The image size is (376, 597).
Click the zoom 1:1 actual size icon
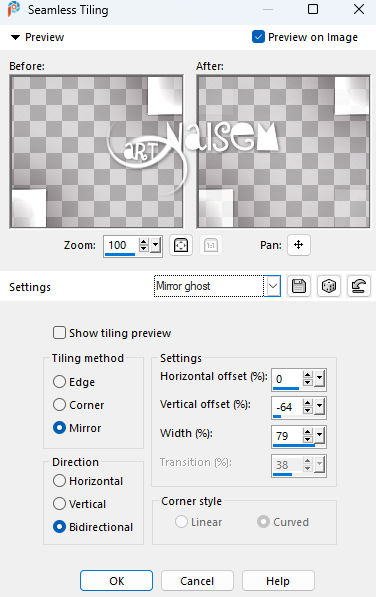coord(211,245)
